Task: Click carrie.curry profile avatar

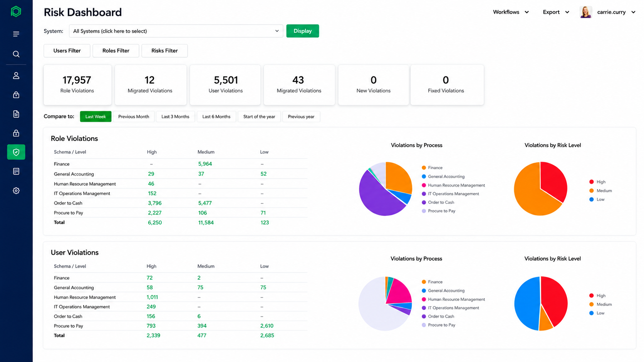Action: [585, 12]
